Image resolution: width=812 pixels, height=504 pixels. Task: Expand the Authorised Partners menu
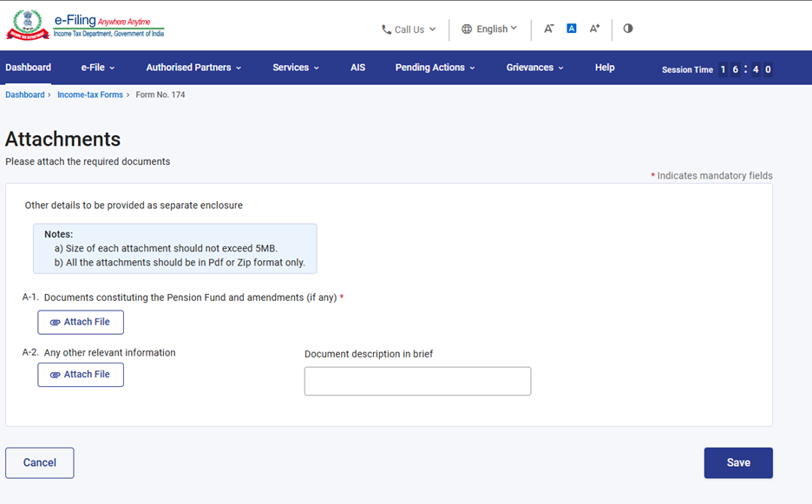coord(193,68)
